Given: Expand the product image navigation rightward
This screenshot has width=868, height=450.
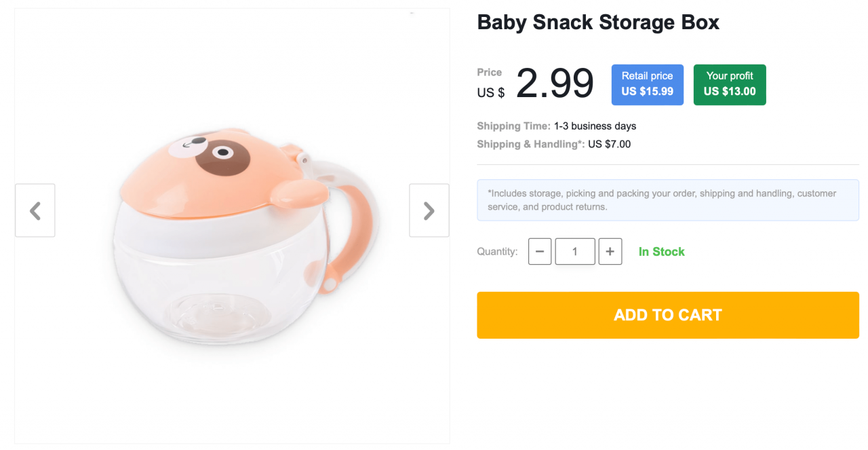Looking at the screenshot, I should [x=429, y=210].
